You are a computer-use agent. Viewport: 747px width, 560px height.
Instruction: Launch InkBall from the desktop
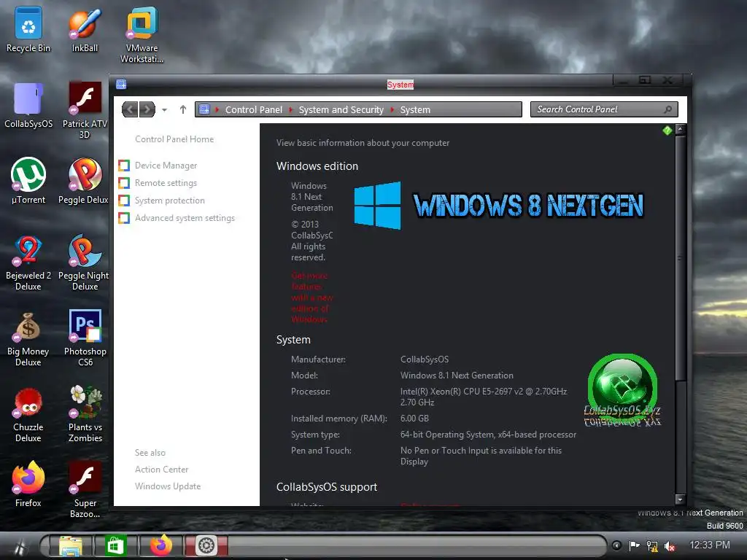[85, 29]
